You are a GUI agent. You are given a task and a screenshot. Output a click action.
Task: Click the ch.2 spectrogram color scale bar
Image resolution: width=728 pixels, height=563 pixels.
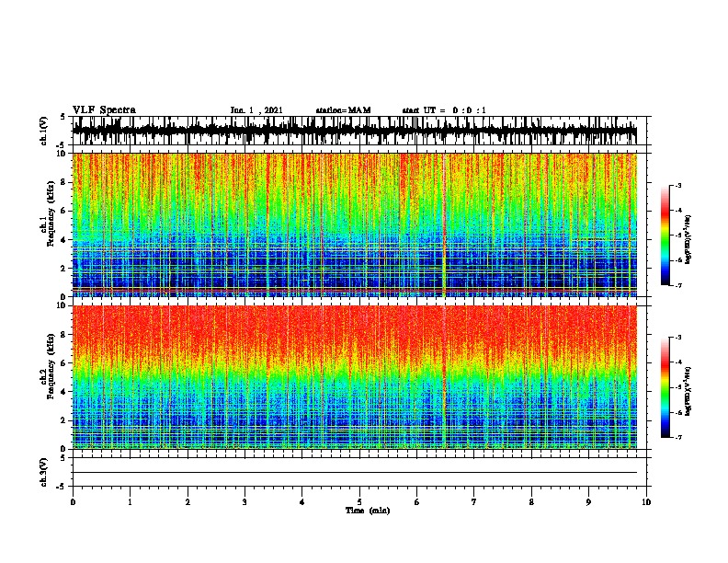pos(665,387)
